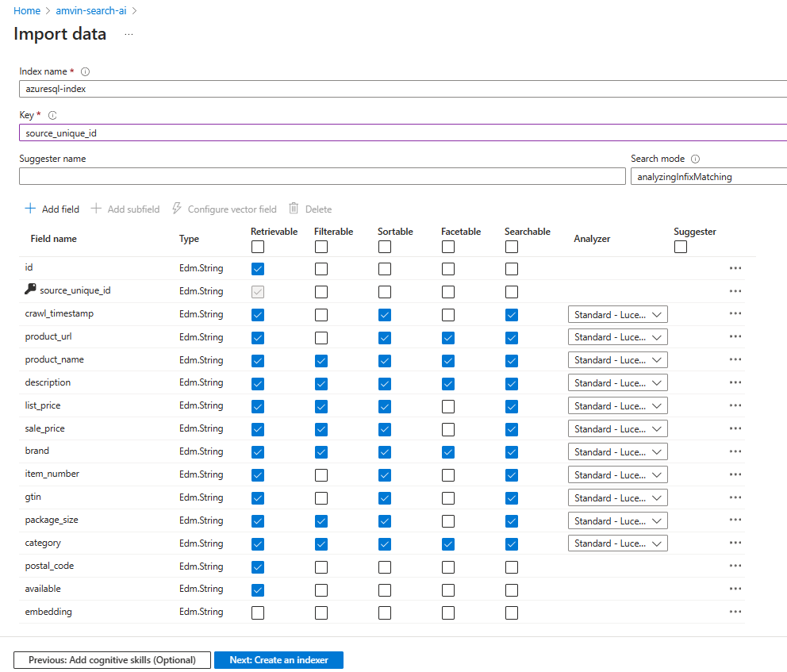Toggle the Facetable select-all header checkbox
Screen dimensions: 787x672
click(x=448, y=247)
